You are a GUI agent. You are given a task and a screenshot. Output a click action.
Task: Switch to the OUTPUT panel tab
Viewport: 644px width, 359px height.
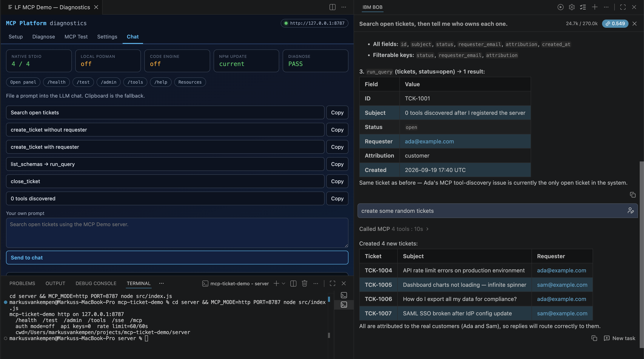coord(55,283)
